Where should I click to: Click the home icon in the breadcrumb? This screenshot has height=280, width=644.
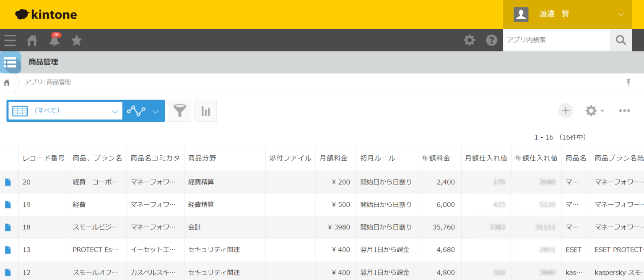click(6, 82)
